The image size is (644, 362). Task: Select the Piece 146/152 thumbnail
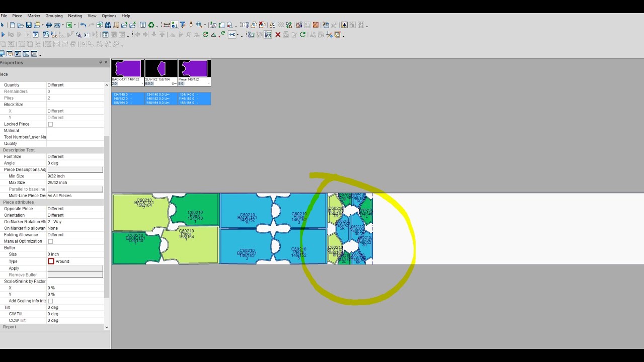point(194,72)
